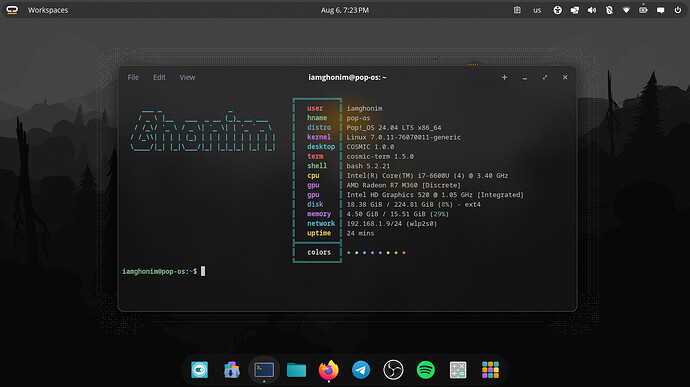Screen dimensions: 690x387
Task: Maximize the terminal window
Action: [x=545, y=77]
